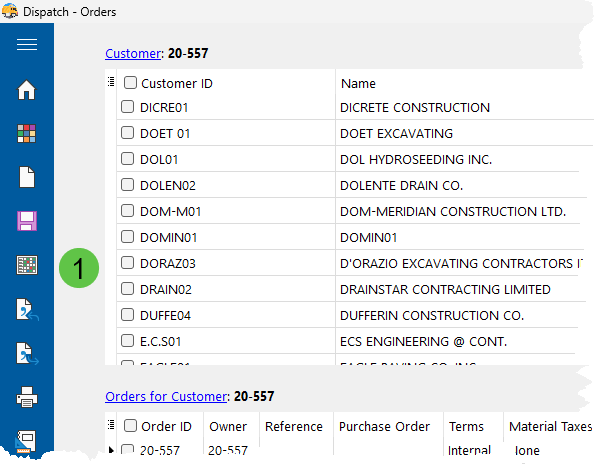The height and width of the screenshot is (473, 602).
Task: Open Customer grid column chooser icon
Action: 111,83
